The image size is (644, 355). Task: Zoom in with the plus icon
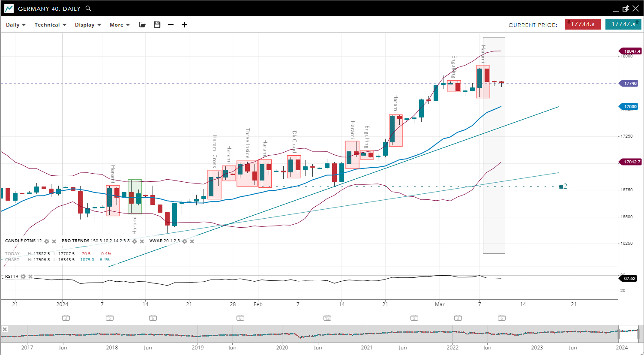point(184,25)
